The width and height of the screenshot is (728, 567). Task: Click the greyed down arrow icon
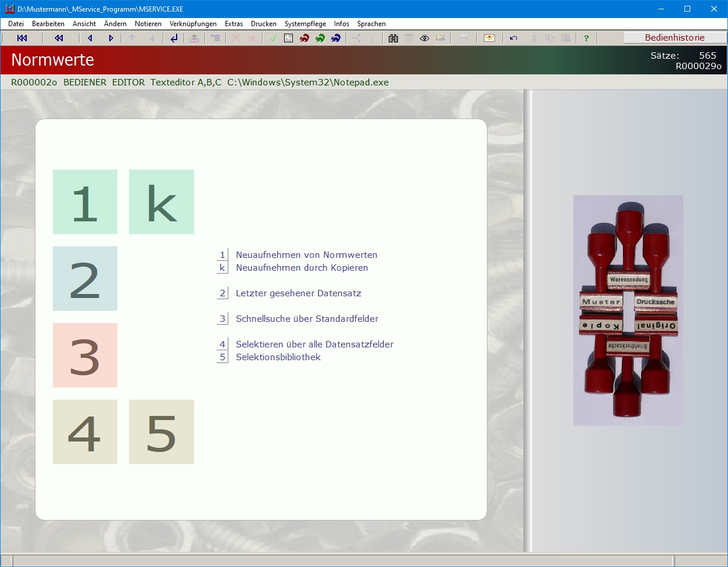[152, 38]
